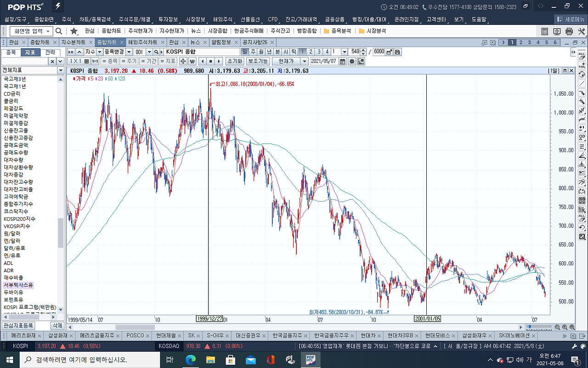
Task: Click the crosshair move icon in chart toolbar
Action: (x=183, y=61)
